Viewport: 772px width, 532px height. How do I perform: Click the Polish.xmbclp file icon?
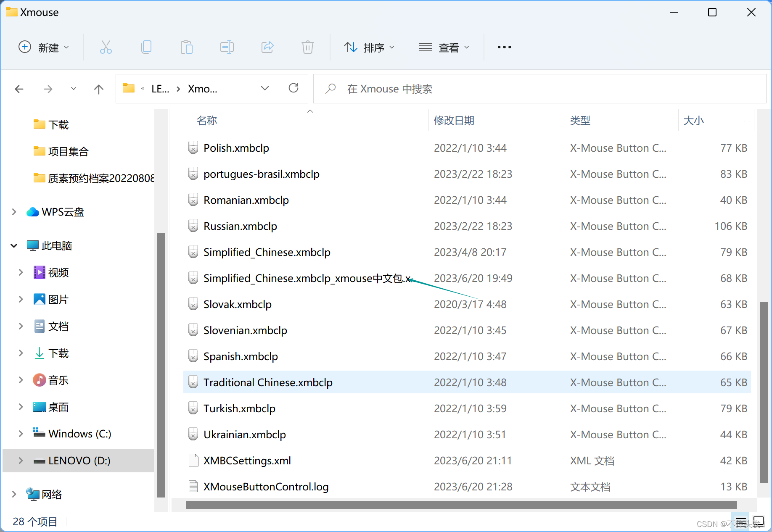click(x=193, y=147)
